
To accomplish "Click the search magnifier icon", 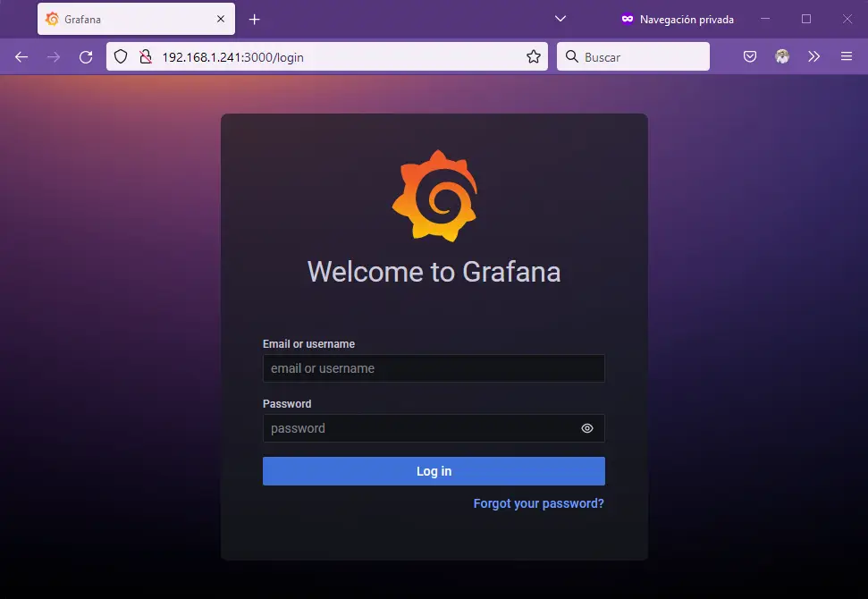I will 572,56.
